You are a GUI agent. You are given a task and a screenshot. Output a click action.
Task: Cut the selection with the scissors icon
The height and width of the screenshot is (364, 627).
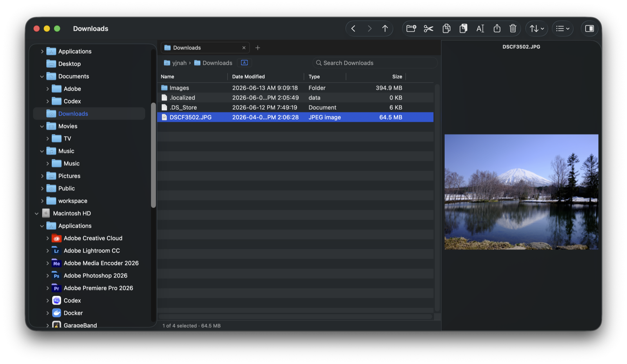428,29
